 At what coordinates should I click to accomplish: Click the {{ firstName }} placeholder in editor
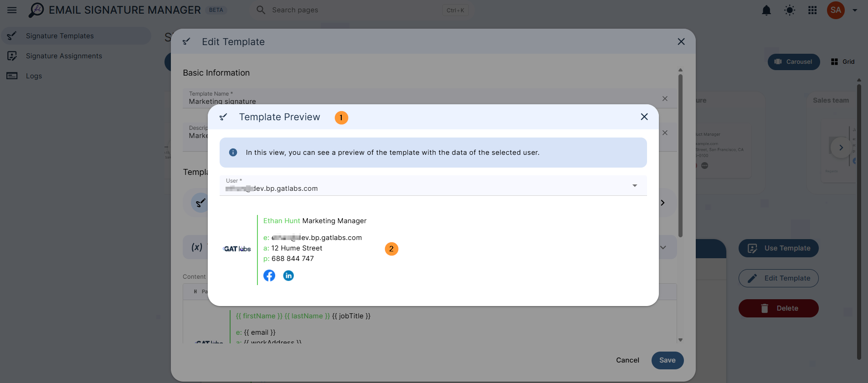pos(259,316)
